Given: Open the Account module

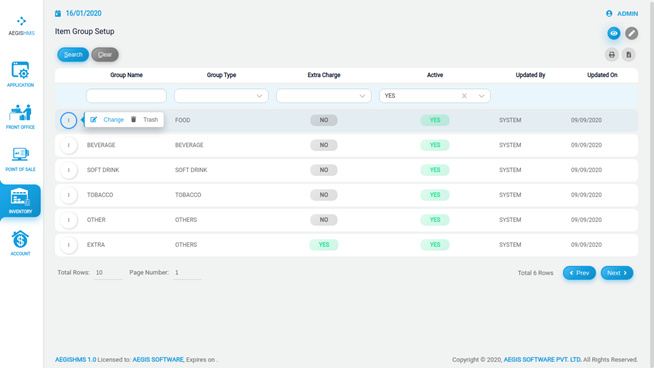Looking at the screenshot, I should point(20,243).
